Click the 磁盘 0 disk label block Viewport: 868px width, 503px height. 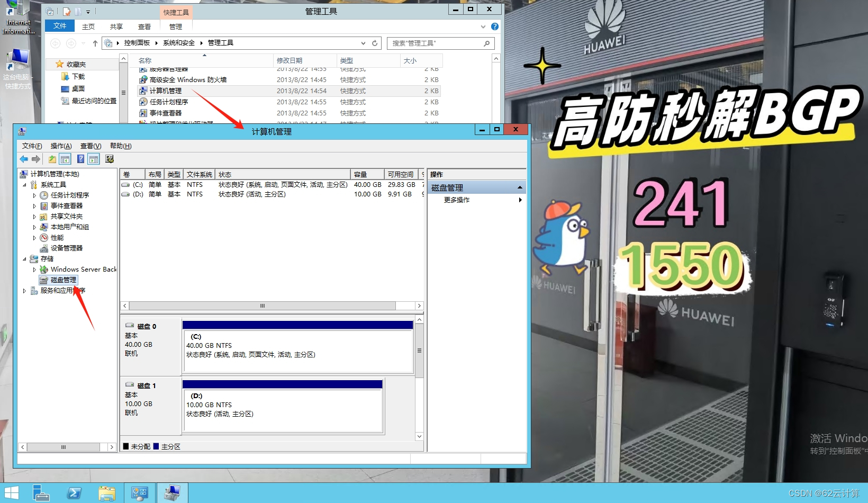pos(151,346)
